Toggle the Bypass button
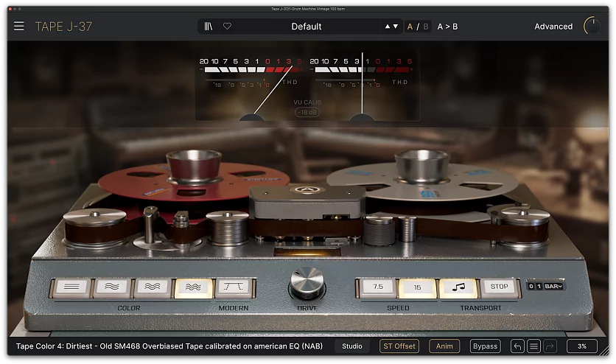The image size is (616, 364). coord(485,346)
